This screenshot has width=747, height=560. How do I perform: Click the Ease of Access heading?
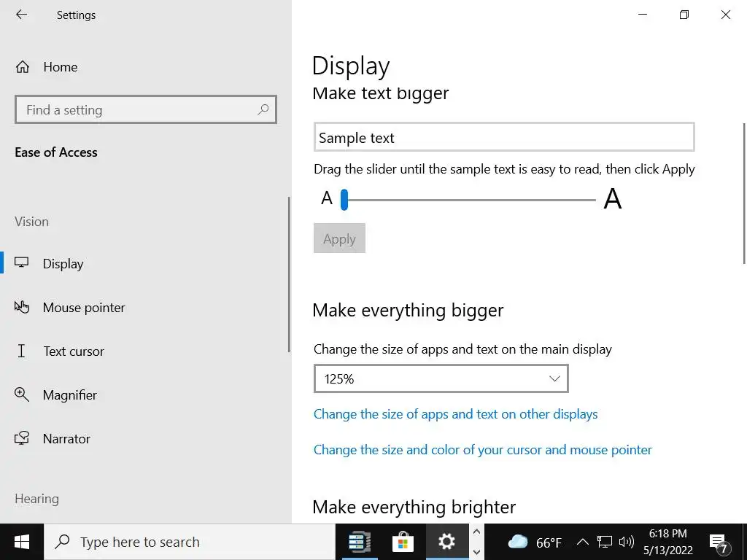coord(56,152)
